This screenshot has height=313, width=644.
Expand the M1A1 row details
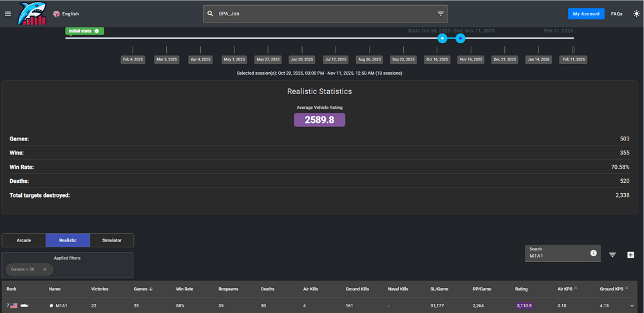click(x=632, y=306)
